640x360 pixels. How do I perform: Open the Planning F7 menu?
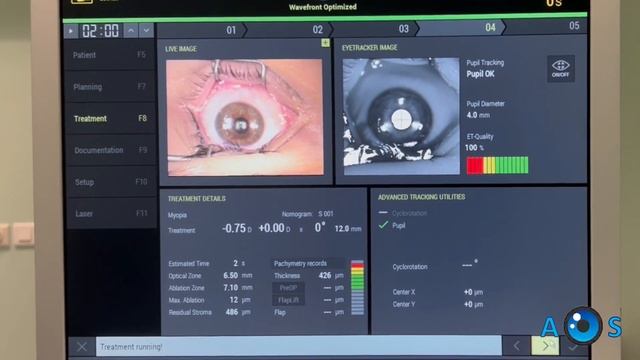click(x=110, y=87)
